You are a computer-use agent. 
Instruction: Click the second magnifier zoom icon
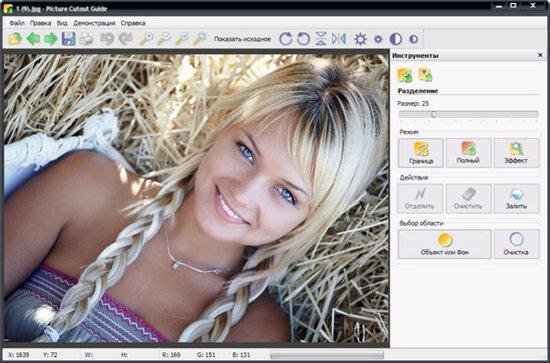(164, 39)
